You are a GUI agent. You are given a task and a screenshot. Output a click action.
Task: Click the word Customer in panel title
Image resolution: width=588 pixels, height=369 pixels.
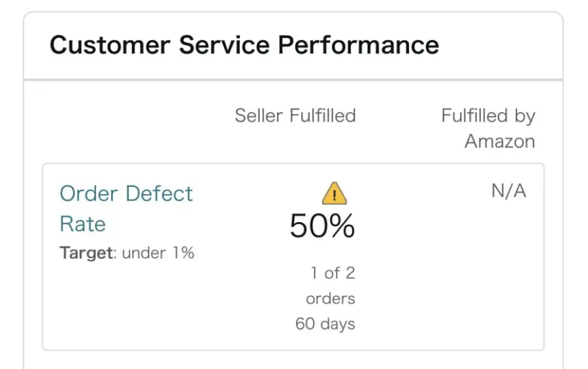point(110,45)
